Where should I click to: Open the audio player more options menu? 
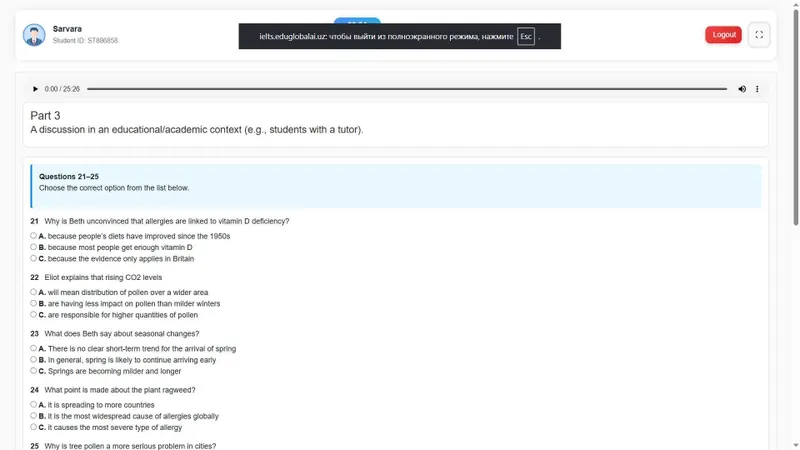(757, 89)
